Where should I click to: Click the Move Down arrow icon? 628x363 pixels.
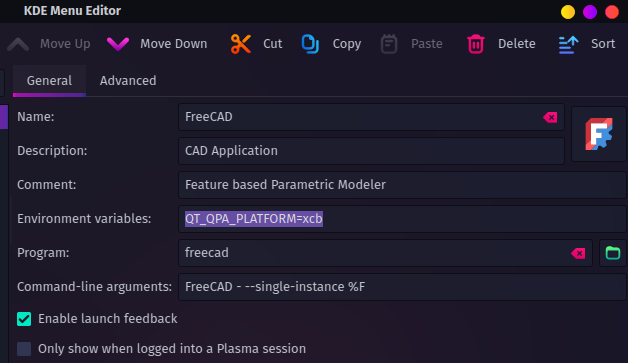pyautogui.click(x=118, y=44)
